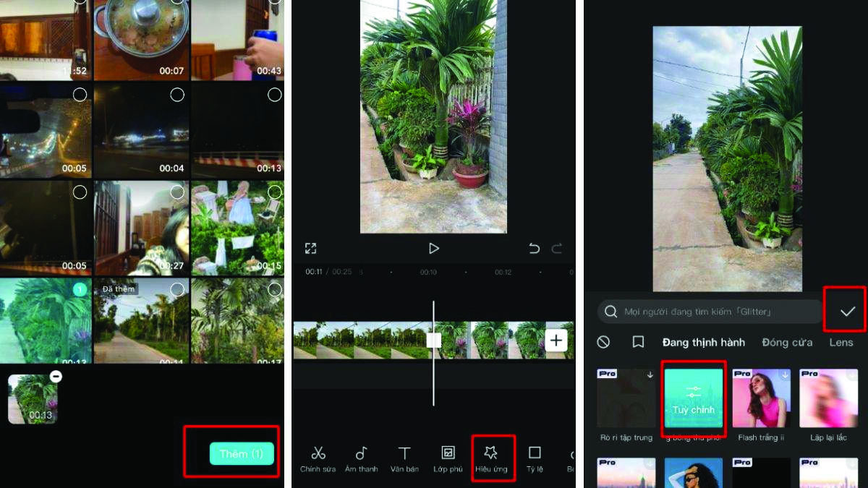Open the Lớp phủ overlay tool
868x488 pixels.
(448, 459)
